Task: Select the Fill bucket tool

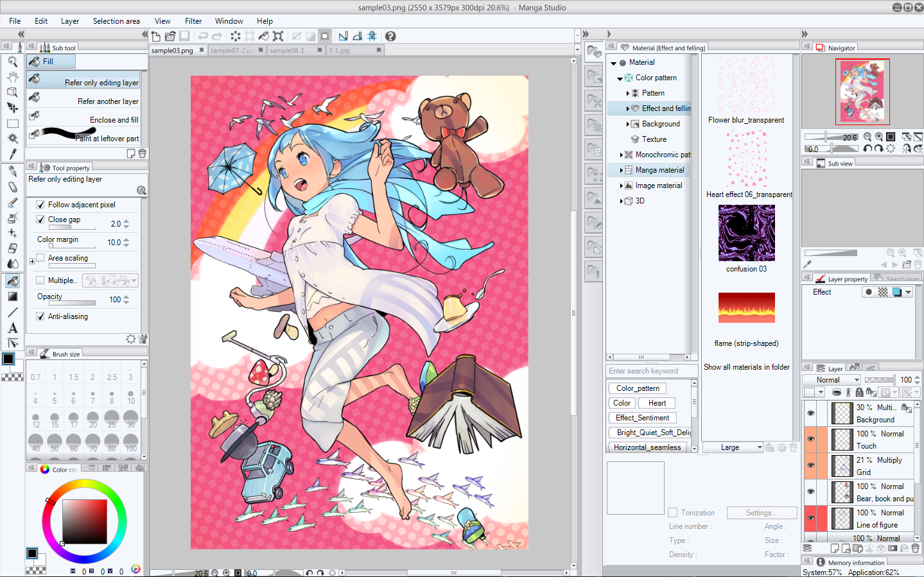Action: pyautogui.click(x=12, y=280)
